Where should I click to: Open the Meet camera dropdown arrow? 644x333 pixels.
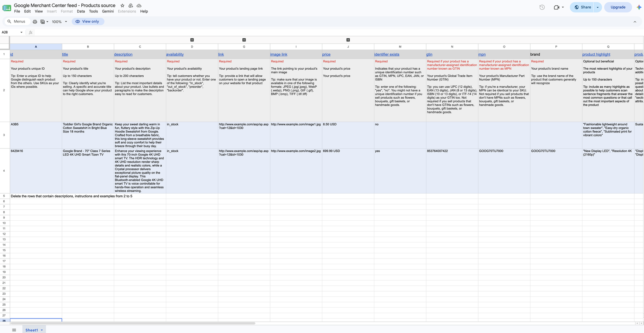pos(563,7)
